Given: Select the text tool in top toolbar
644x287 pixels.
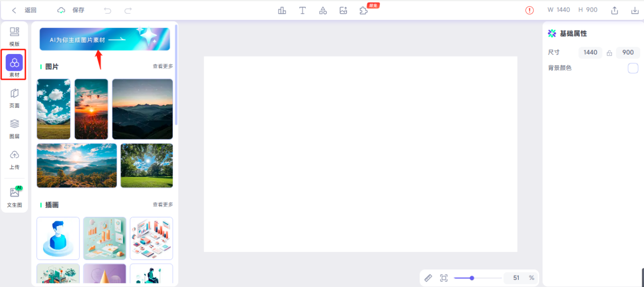Looking at the screenshot, I should 302,10.
